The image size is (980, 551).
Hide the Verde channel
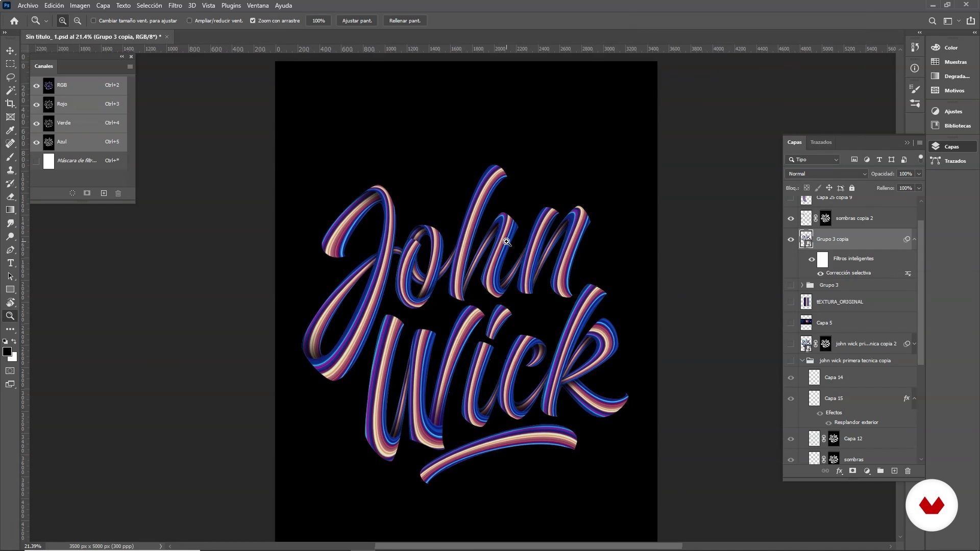(x=36, y=123)
